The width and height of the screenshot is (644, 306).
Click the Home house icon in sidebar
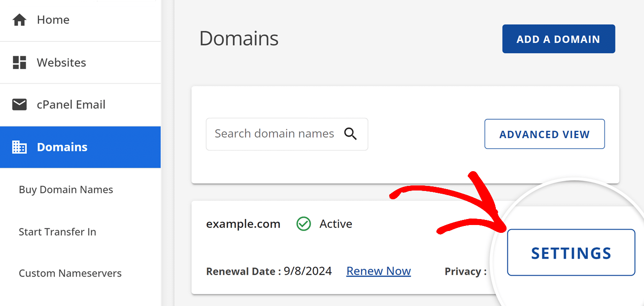point(19,20)
